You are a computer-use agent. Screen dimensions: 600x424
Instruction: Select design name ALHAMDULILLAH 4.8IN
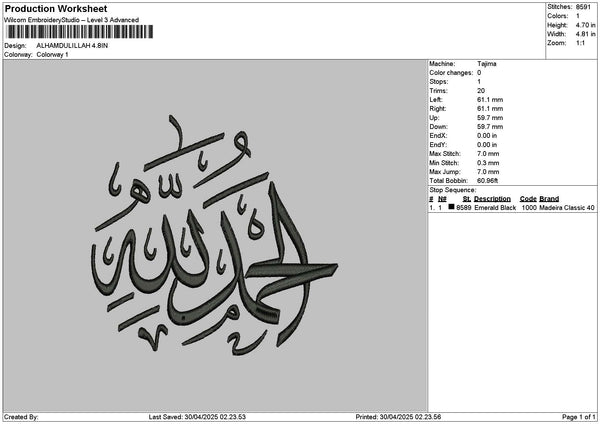[72, 46]
